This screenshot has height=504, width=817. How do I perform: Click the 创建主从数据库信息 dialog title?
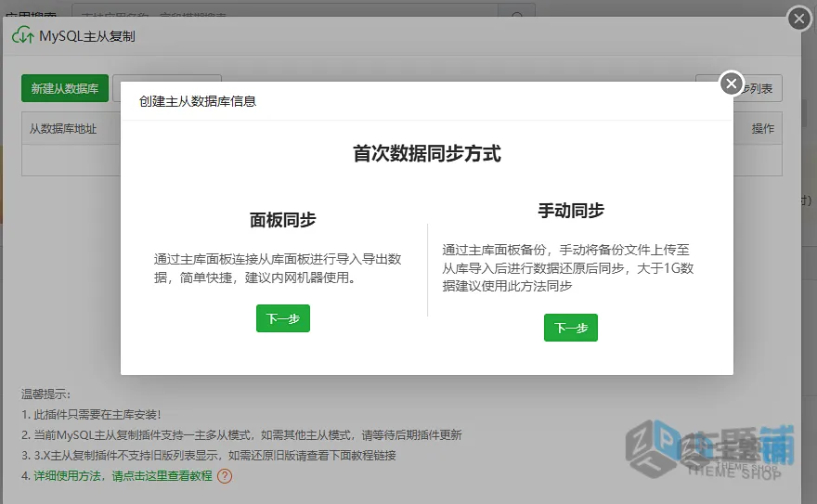click(x=198, y=101)
